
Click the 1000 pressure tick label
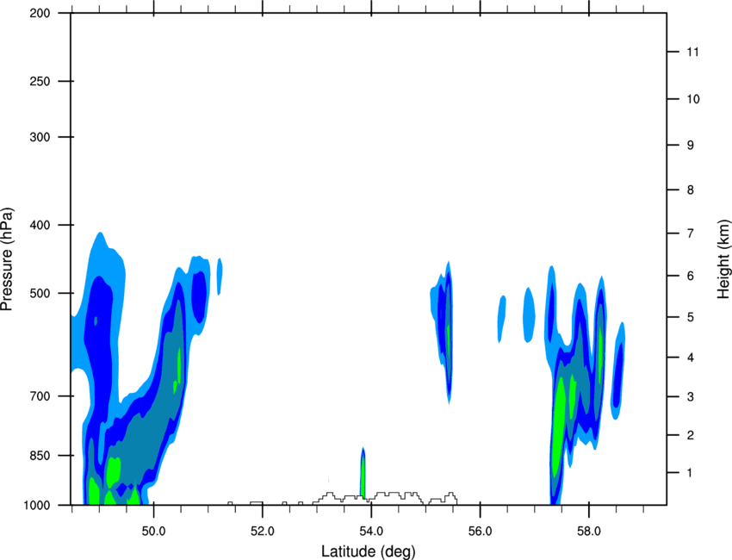point(37,506)
